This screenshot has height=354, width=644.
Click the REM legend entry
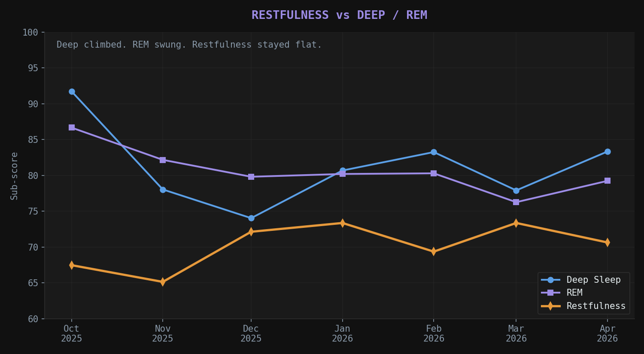[x=562, y=293]
